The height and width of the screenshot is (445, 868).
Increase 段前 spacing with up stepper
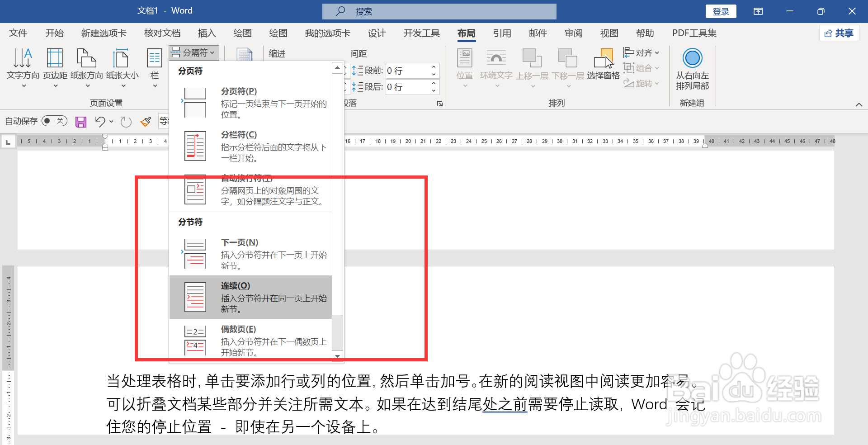tap(434, 67)
